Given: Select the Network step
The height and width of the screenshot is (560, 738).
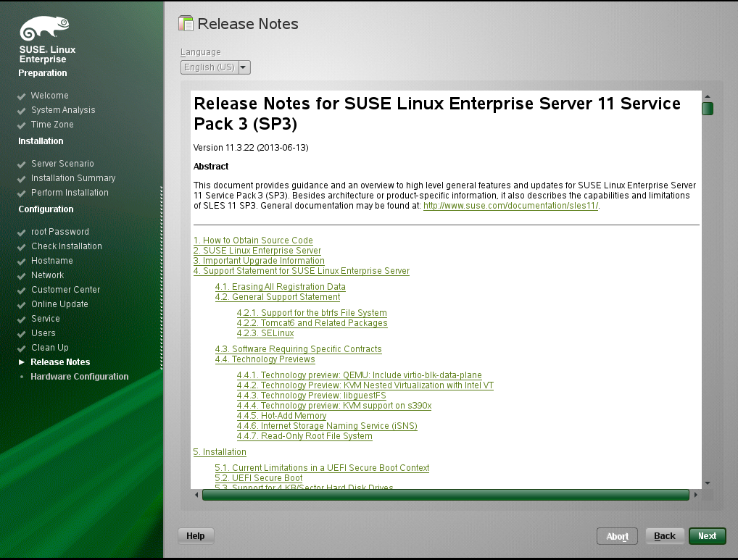Looking at the screenshot, I should tap(48, 275).
